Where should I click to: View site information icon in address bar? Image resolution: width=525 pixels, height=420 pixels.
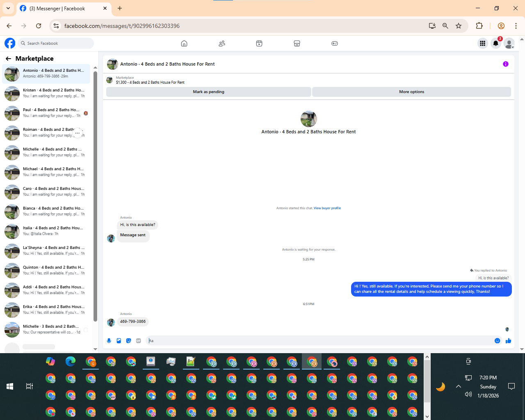(57, 26)
